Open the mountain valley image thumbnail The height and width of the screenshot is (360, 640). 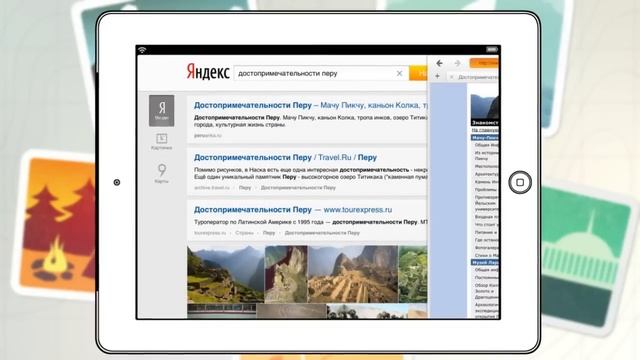tap(226, 274)
